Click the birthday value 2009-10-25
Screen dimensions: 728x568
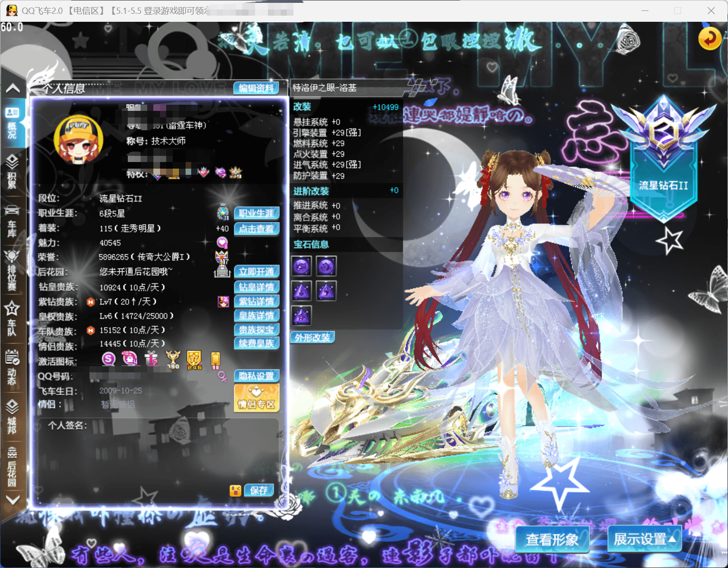(121, 391)
